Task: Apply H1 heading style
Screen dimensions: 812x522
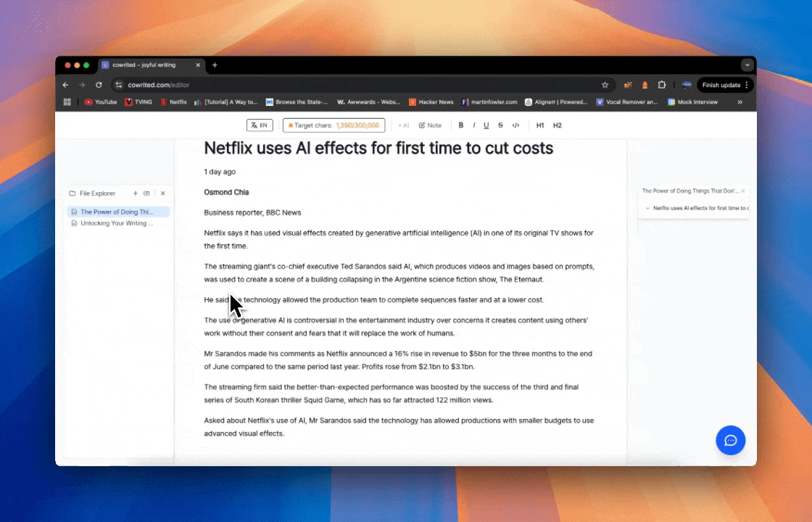Action: tap(540, 125)
